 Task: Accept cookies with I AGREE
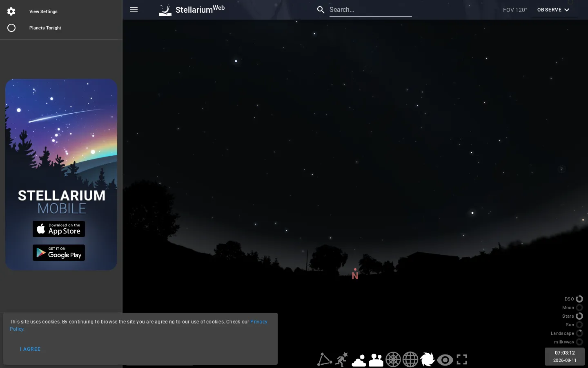[30, 349]
